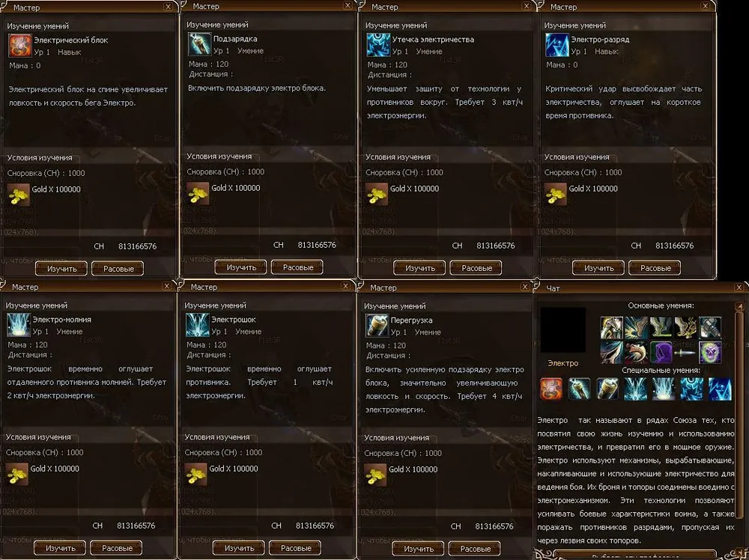
Task: Learn the Утечка электричества skill with Изучить
Action: click(x=419, y=268)
